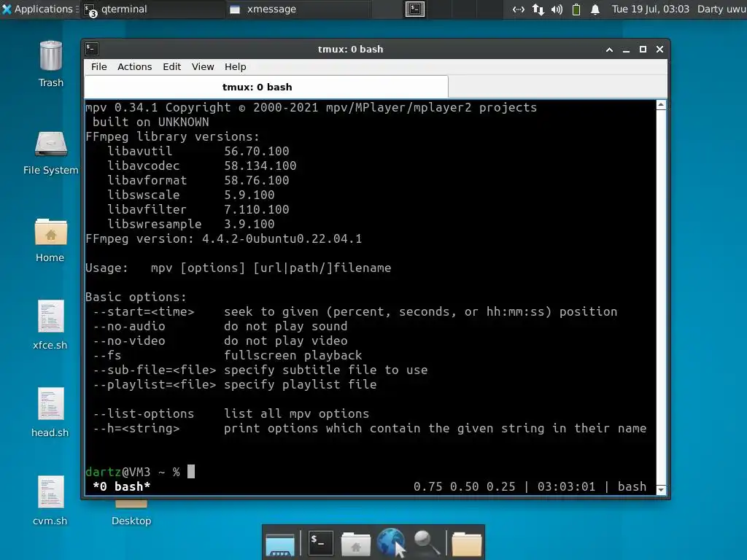Open the Help menu

(236, 66)
